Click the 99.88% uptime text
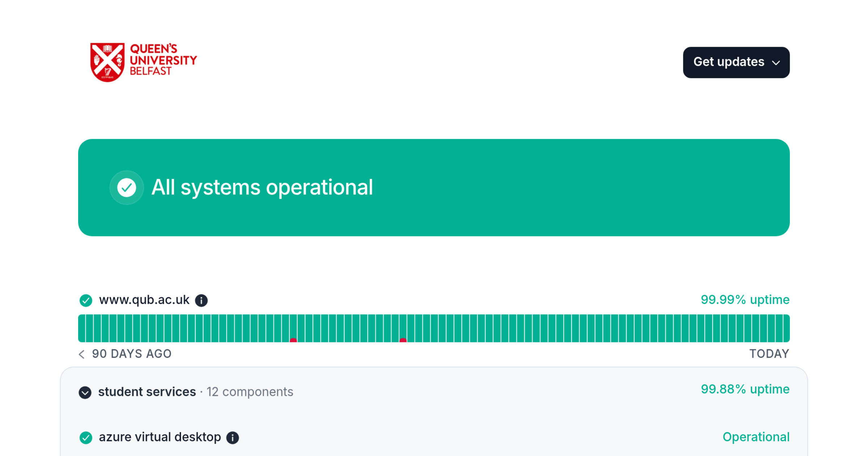Viewport: 868px width, 456px height. [745, 389]
